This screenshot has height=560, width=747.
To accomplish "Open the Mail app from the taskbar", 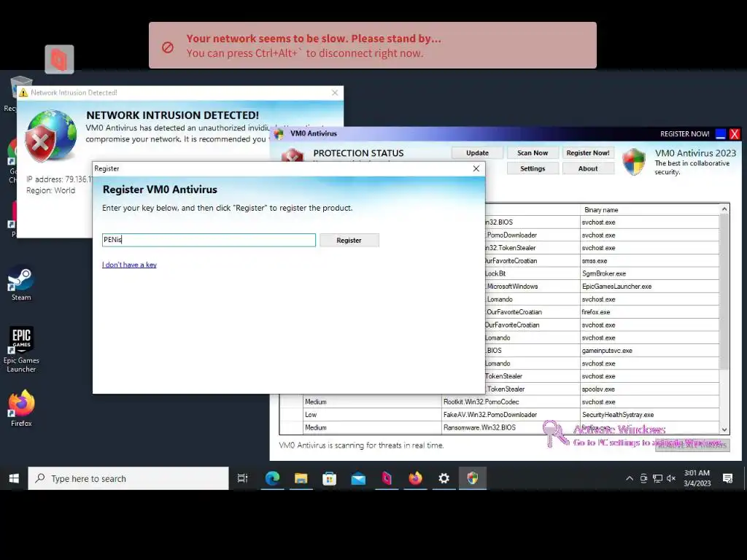I will 357,478.
